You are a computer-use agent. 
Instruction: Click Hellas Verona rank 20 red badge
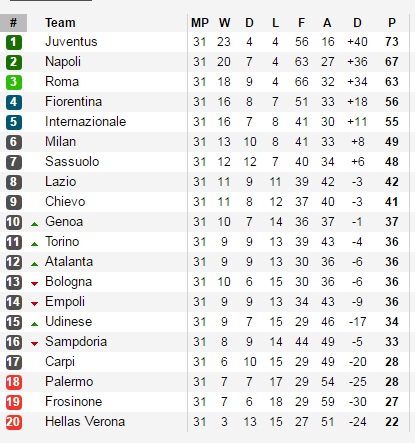coord(14,422)
